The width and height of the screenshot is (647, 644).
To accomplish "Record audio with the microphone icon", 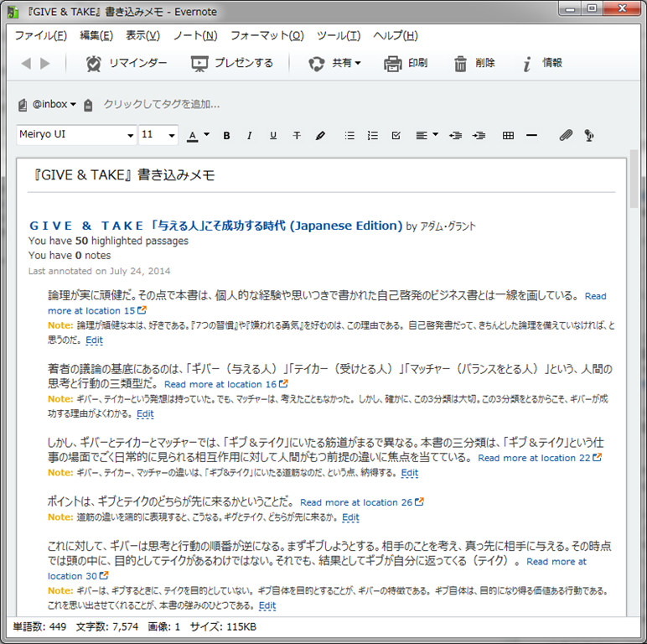I will pyautogui.click(x=589, y=135).
